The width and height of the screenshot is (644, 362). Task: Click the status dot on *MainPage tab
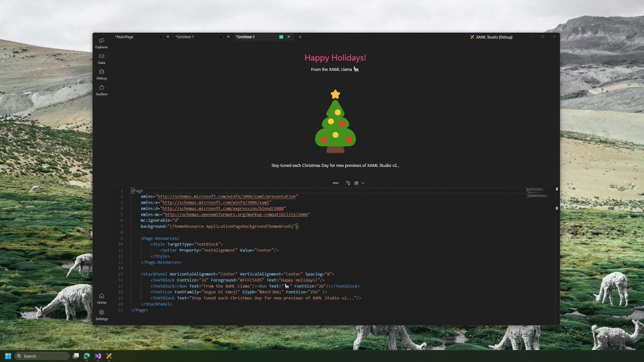coord(160,37)
